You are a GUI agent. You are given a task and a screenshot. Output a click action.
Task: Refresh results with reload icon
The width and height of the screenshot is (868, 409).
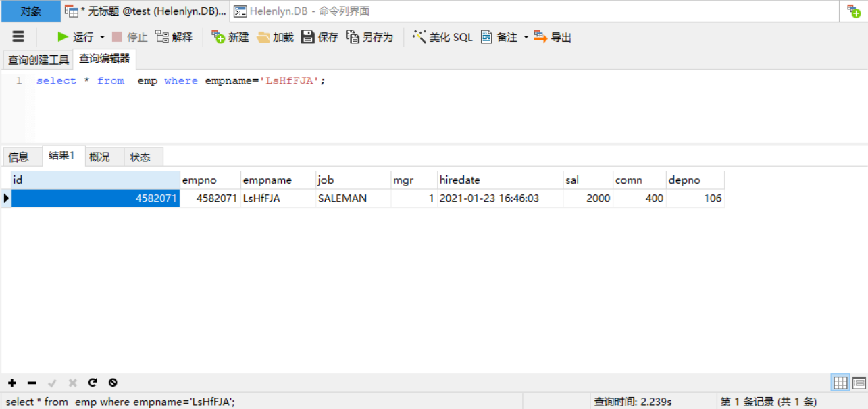(93, 383)
